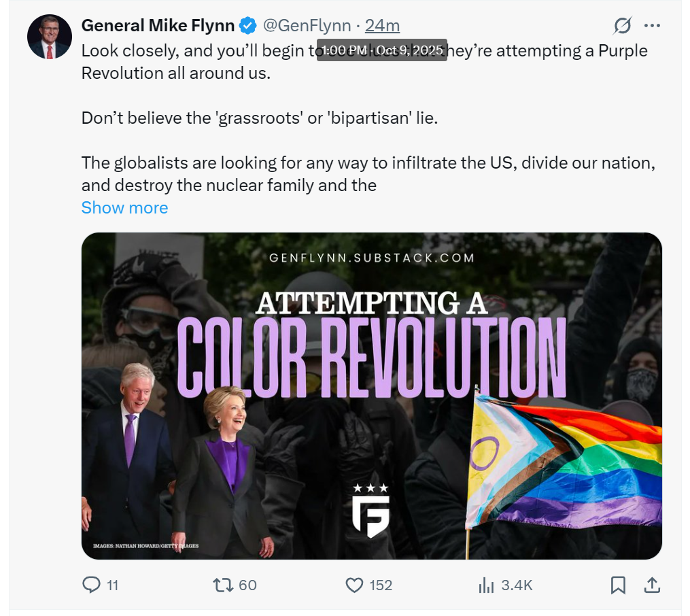Like the post with the heart icon
Screen dimensions: 690x616
tap(354, 585)
